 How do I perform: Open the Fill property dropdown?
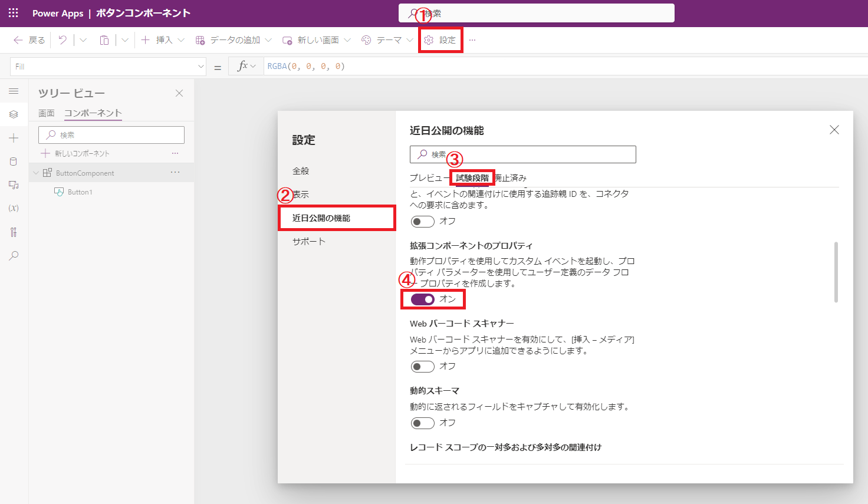[x=201, y=66]
